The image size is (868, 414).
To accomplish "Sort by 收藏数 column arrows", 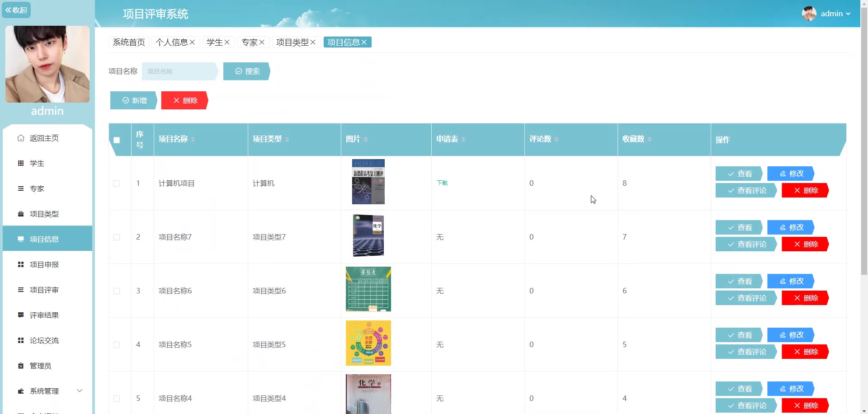I will [x=650, y=139].
